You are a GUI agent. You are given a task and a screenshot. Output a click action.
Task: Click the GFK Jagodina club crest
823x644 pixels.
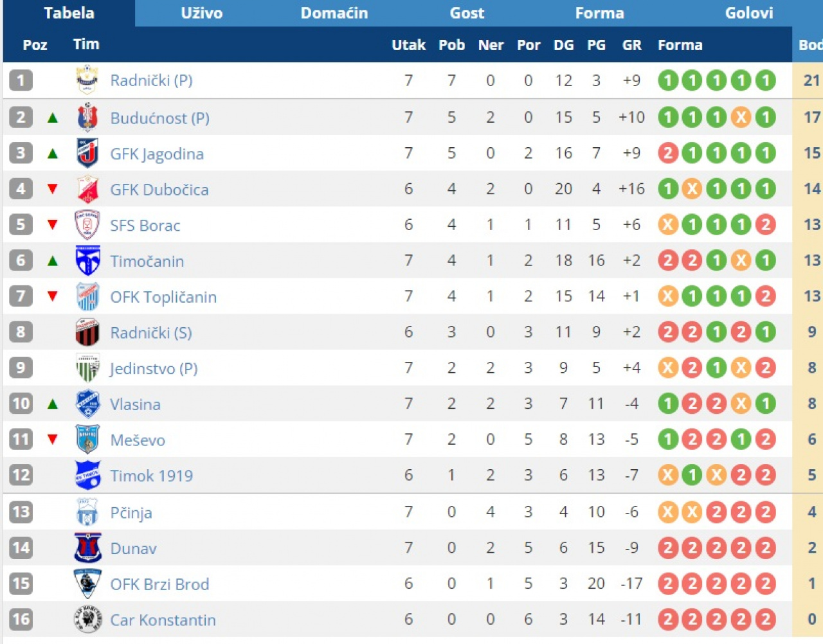[87, 154]
